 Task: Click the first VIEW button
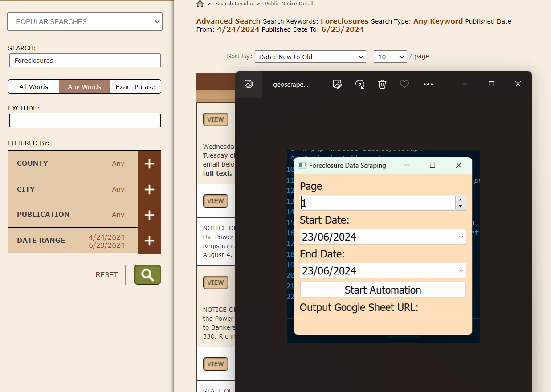click(216, 119)
